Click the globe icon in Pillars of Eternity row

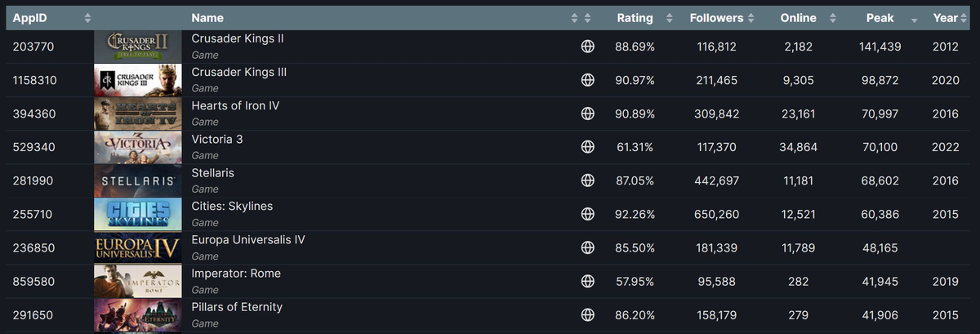pos(586,315)
